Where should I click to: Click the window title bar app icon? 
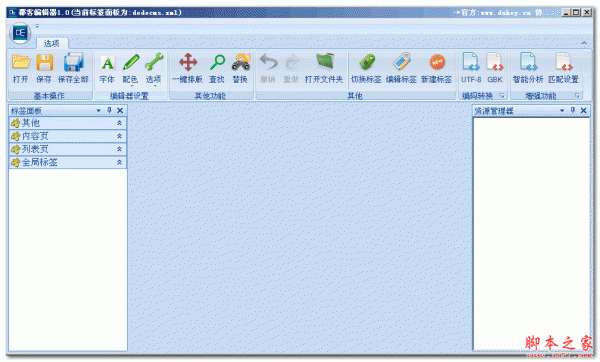pos(12,13)
